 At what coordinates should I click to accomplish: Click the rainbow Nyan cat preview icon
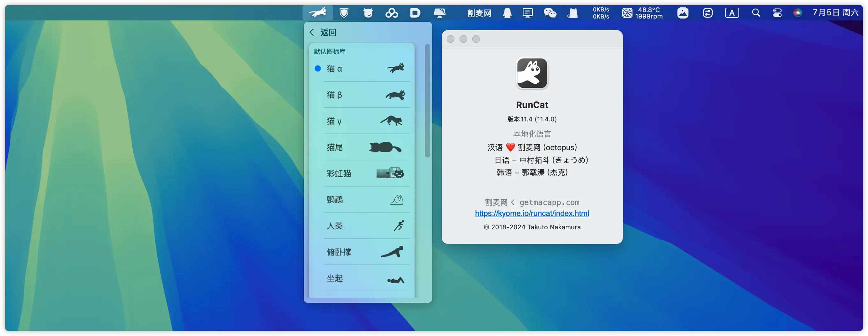pos(390,173)
